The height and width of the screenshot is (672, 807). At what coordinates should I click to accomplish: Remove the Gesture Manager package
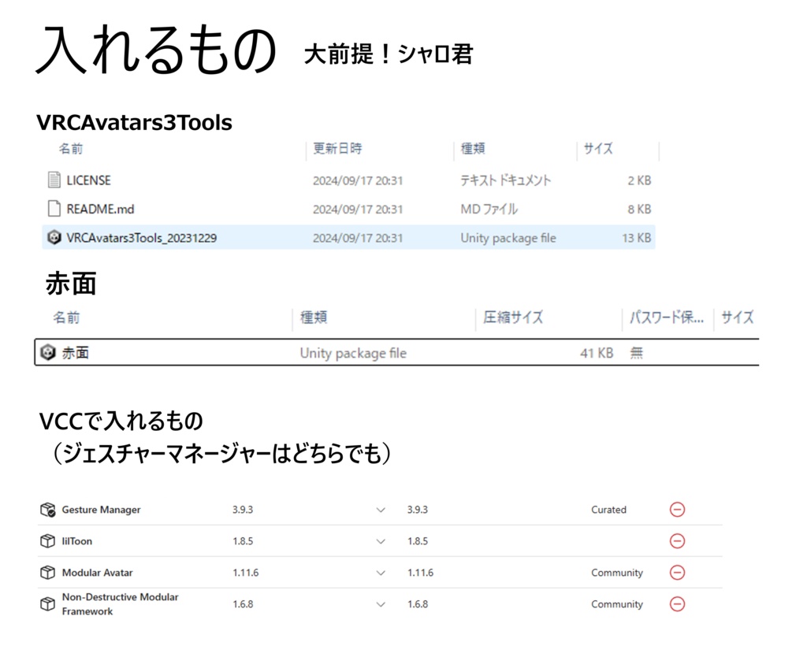click(678, 510)
